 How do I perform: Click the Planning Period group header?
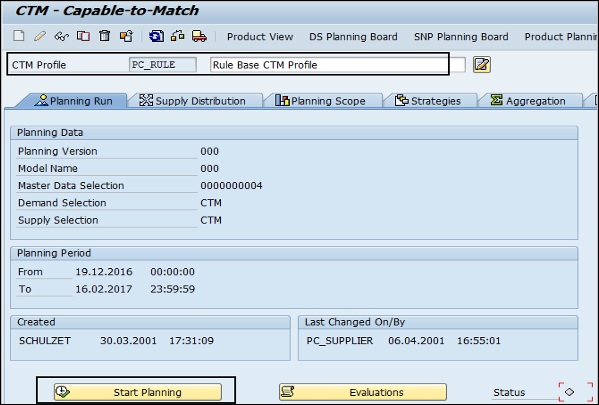294,253
